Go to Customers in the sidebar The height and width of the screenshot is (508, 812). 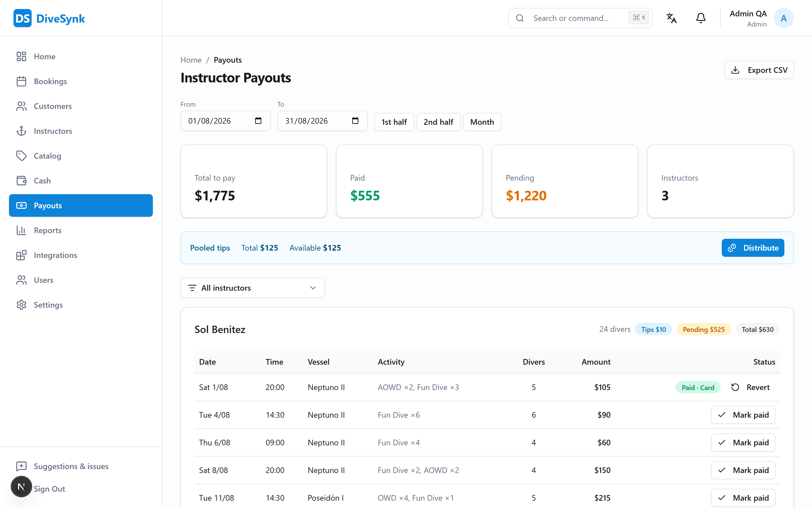pyautogui.click(x=81, y=106)
